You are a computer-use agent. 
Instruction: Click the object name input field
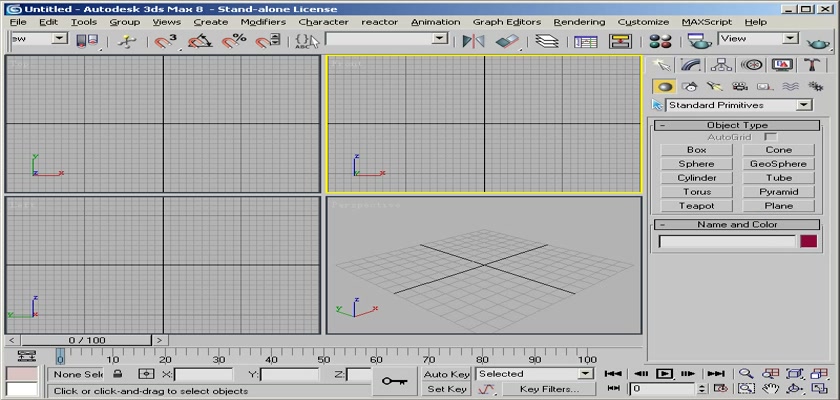point(728,241)
